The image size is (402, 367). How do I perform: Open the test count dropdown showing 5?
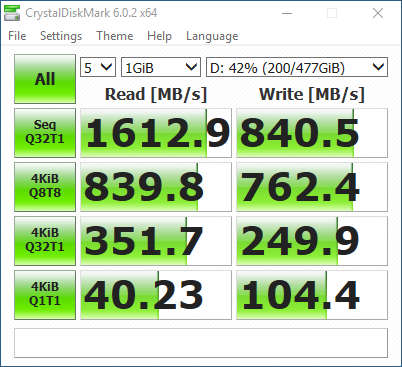point(98,67)
